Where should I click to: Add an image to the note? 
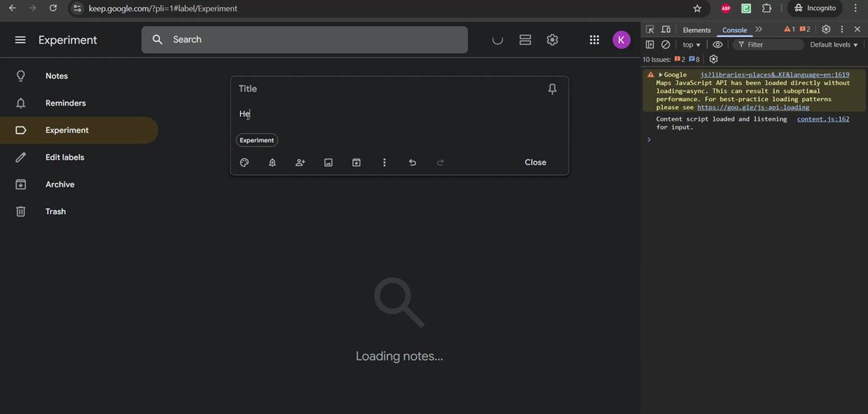[328, 163]
